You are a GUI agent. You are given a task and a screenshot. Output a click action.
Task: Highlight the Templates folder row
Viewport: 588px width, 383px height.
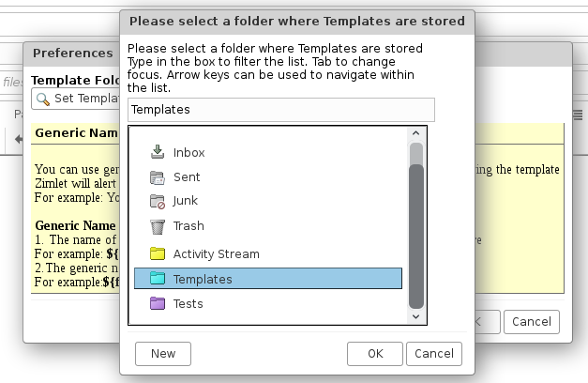coord(267,279)
